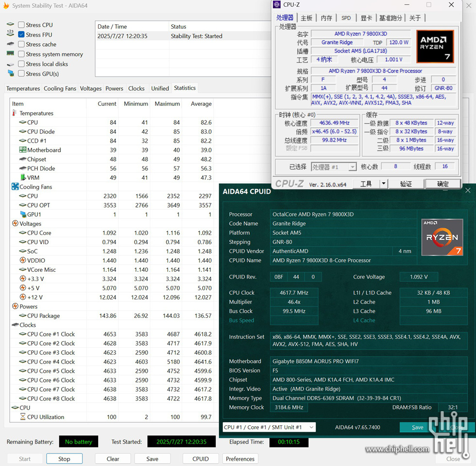Click the Cooling Fans group icon
The width and height of the screenshot is (476, 466).
click(x=15, y=186)
